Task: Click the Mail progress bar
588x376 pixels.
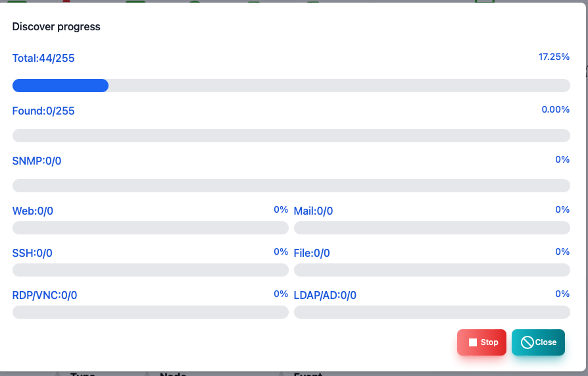Action: coord(432,228)
